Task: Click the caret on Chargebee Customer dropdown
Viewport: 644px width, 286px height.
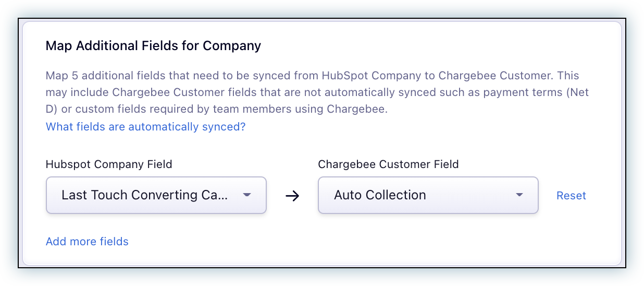Action: pyautogui.click(x=519, y=195)
